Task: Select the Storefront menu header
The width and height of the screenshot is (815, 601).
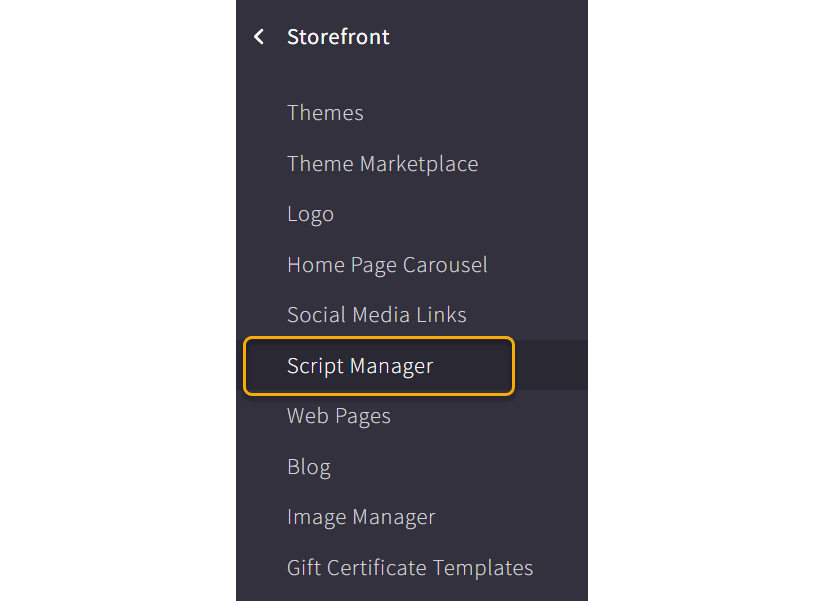Action: point(338,37)
